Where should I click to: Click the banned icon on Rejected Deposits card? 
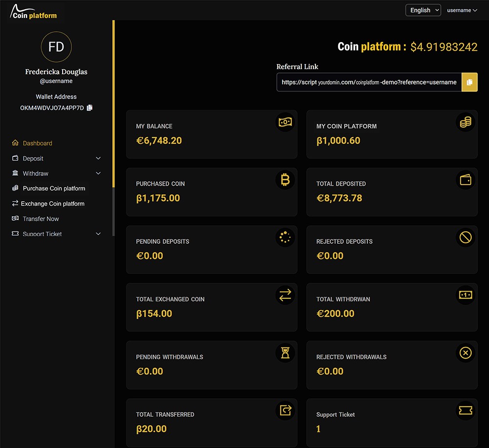[x=466, y=237]
